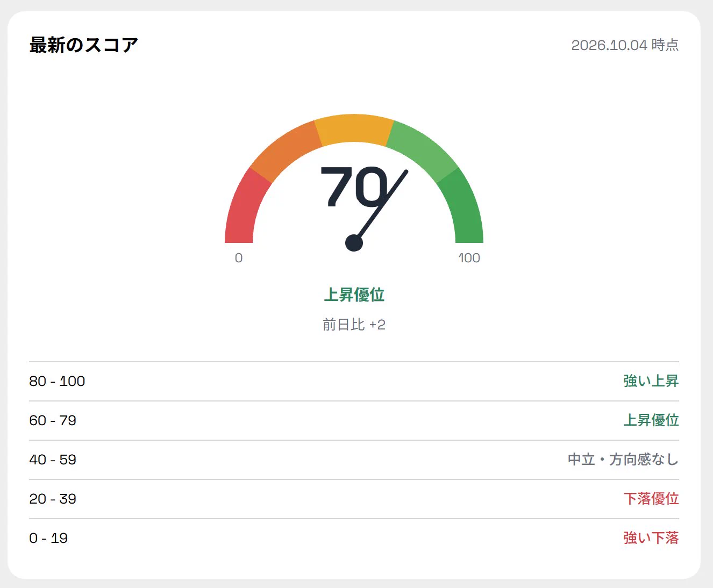Click the 20 - 39 range label

pos(53,499)
